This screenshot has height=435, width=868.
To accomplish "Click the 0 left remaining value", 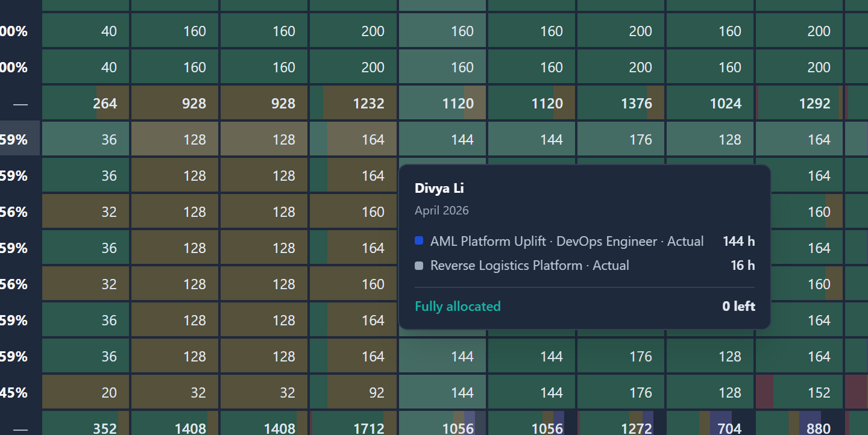I will click(739, 306).
